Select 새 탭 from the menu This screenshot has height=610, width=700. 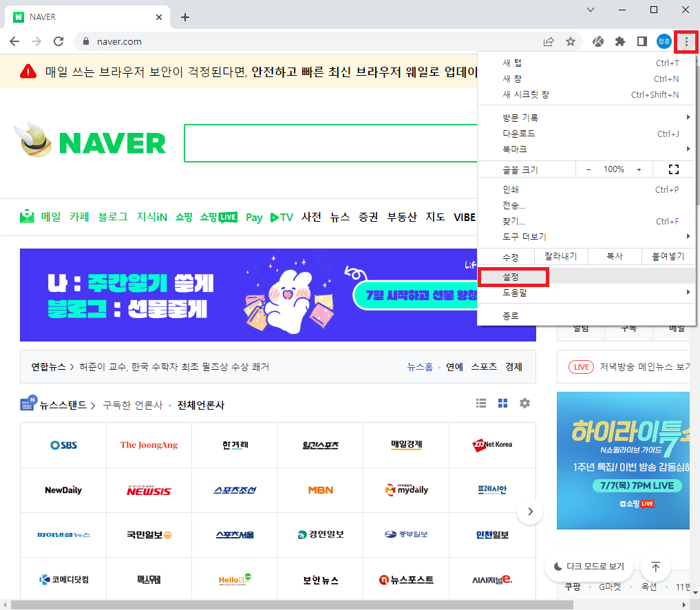click(586, 63)
